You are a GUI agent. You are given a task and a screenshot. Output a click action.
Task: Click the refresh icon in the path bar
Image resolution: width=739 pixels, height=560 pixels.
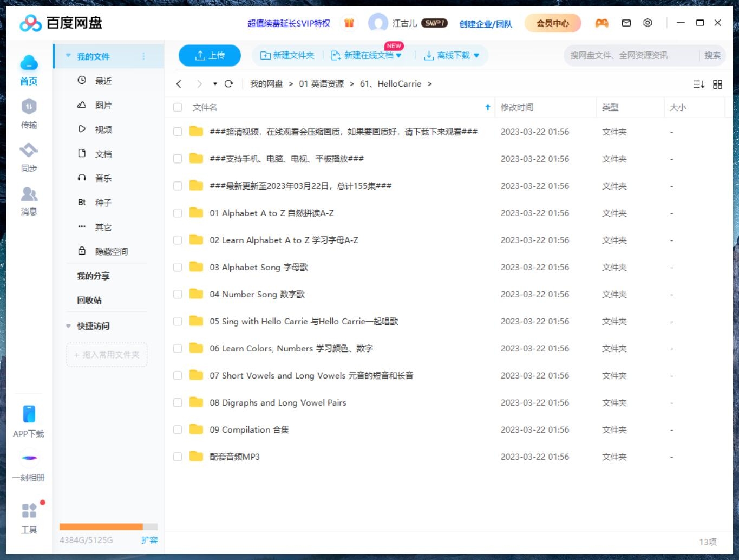click(228, 84)
